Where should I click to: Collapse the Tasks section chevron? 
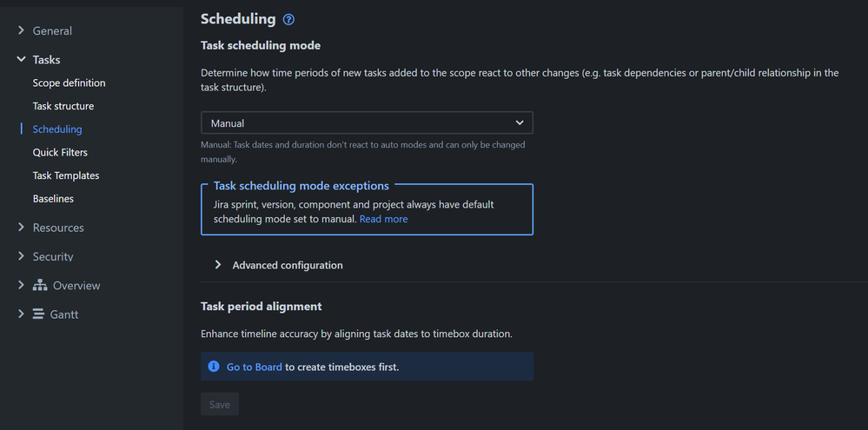[22, 60]
